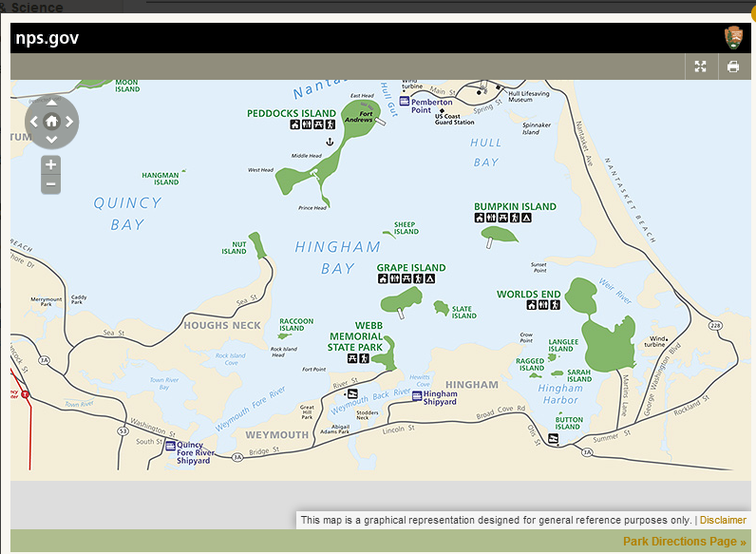The width and height of the screenshot is (756, 554).
Task: Pan the map up with arrow
Action: 51,103
